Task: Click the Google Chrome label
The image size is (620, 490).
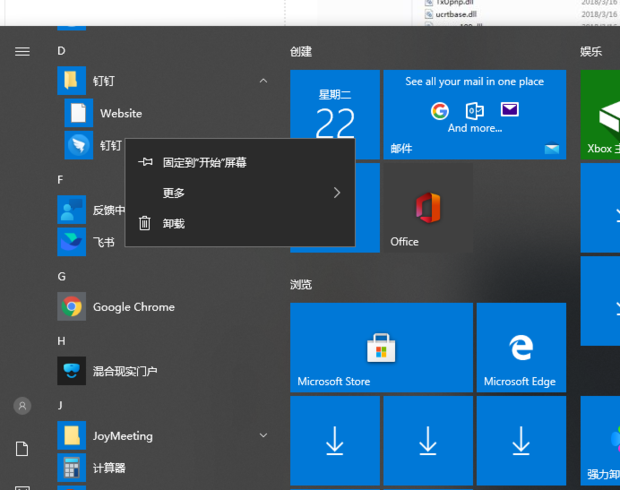Action: click(x=134, y=307)
